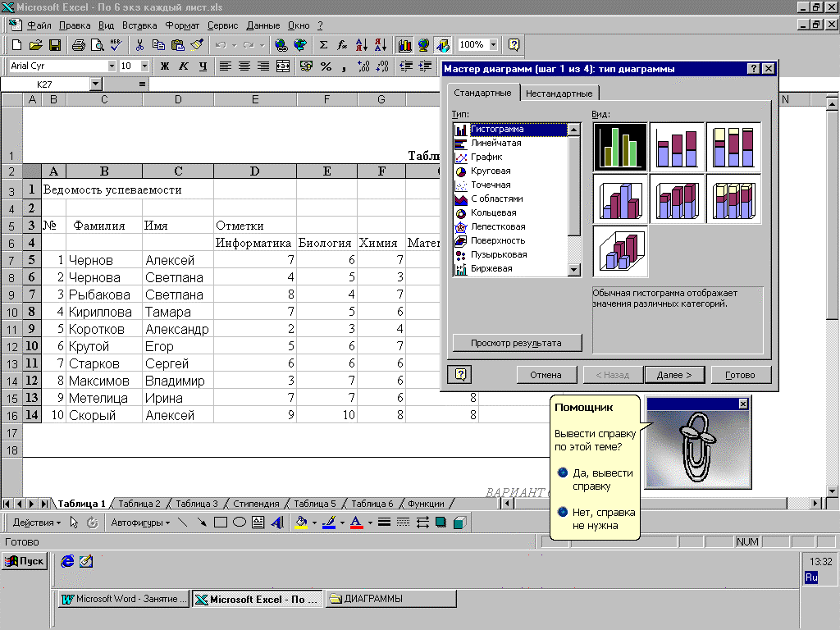Cut selection with scissors icon

tap(139, 45)
